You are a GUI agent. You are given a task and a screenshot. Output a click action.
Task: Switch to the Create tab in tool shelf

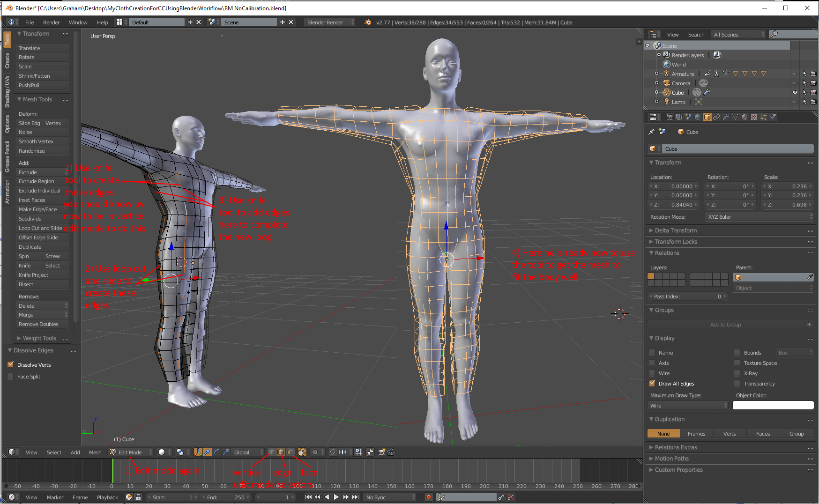(x=7, y=60)
